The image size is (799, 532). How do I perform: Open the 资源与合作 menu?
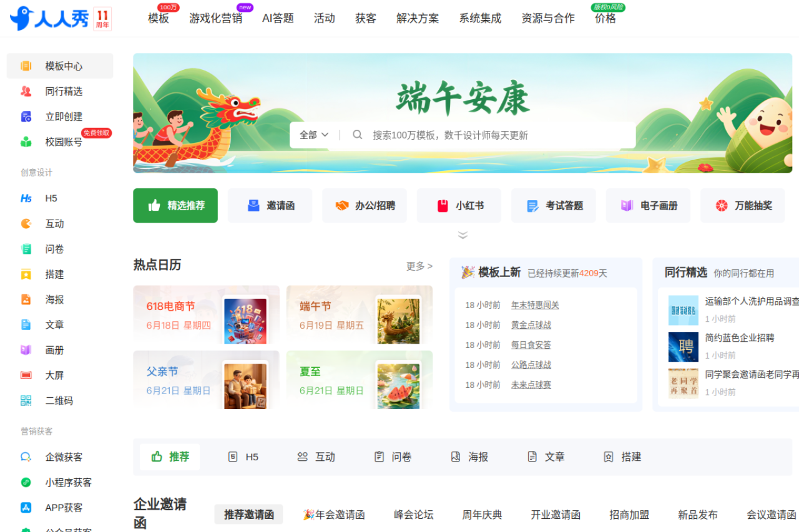click(548, 18)
